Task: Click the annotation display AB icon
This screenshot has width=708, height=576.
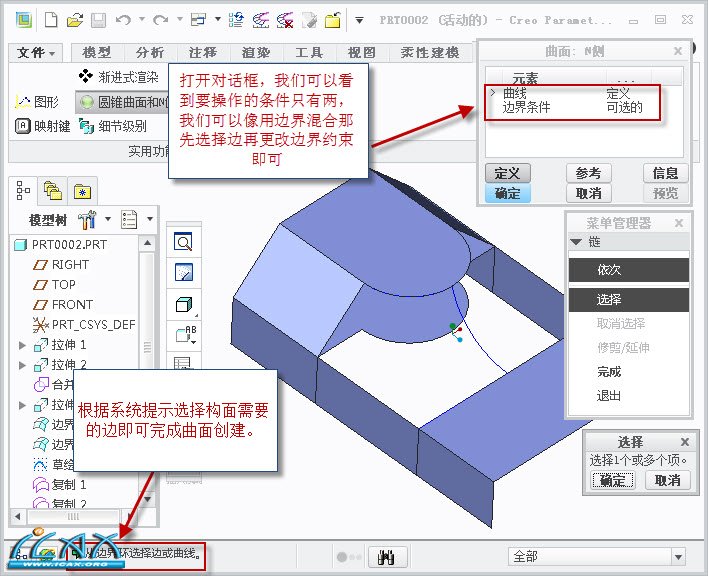Action: [x=186, y=335]
